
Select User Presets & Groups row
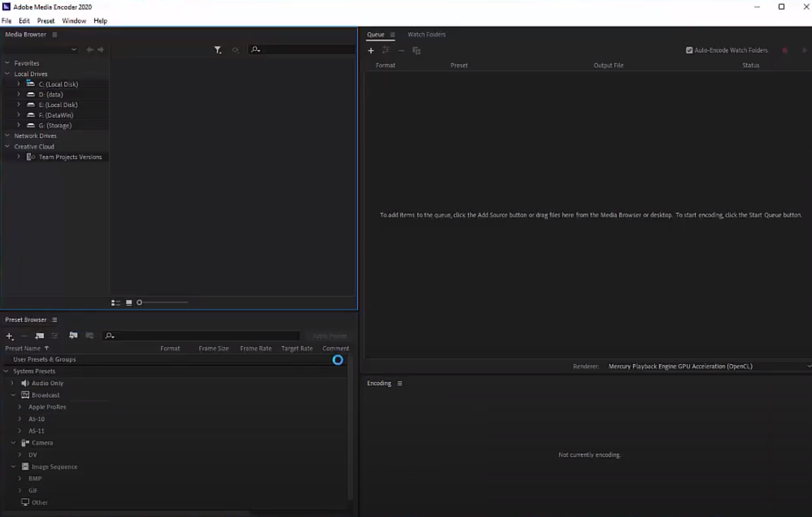pyautogui.click(x=44, y=359)
